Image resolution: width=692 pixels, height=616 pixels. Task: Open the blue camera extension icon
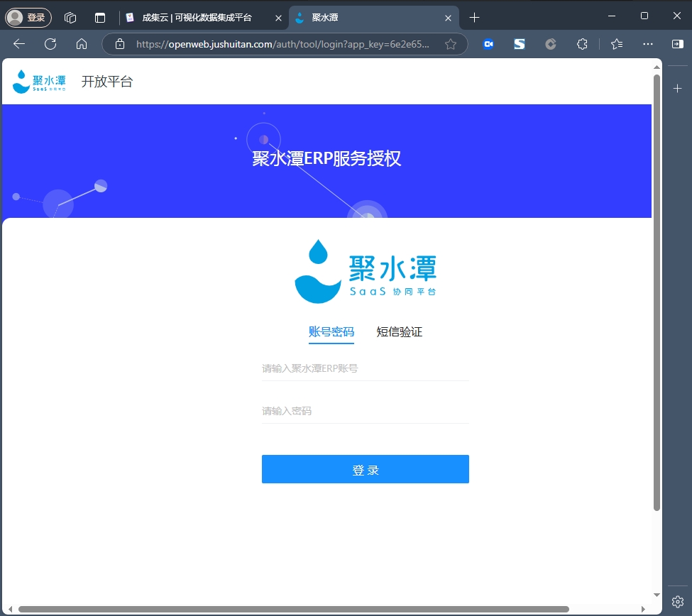488,44
